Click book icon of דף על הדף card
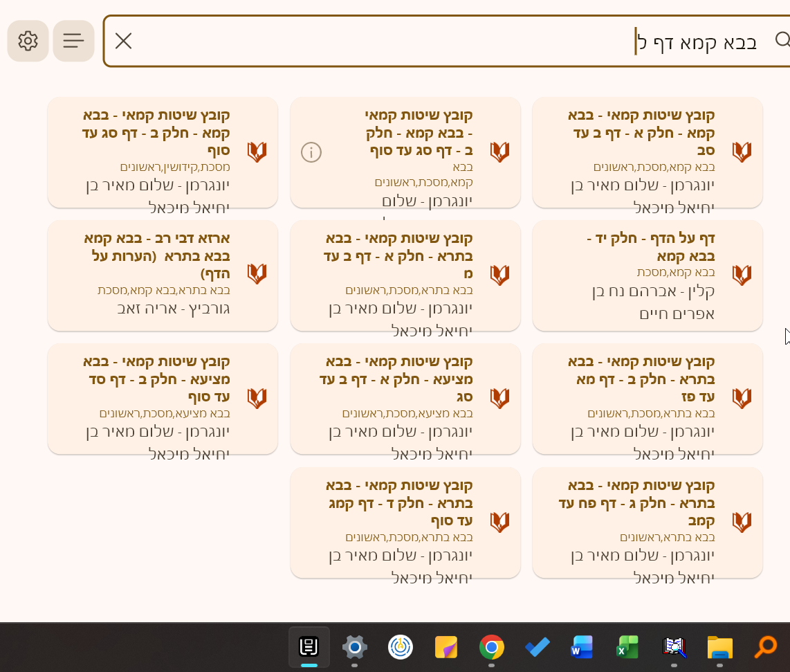The height and width of the screenshot is (672, 790). click(x=742, y=275)
